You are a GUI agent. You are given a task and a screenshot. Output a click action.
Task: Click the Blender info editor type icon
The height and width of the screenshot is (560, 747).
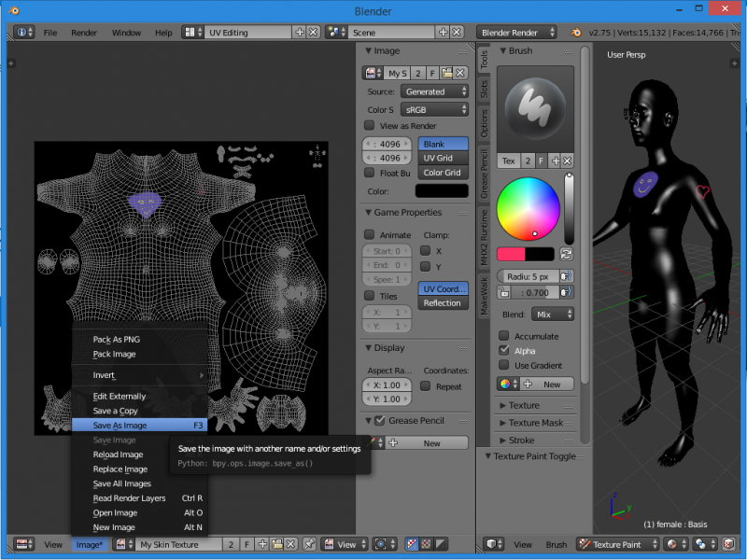coord(21,32)
